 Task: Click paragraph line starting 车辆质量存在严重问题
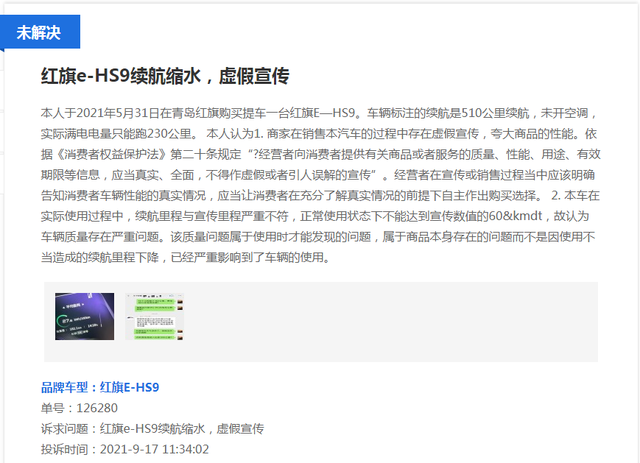point(318,237)
